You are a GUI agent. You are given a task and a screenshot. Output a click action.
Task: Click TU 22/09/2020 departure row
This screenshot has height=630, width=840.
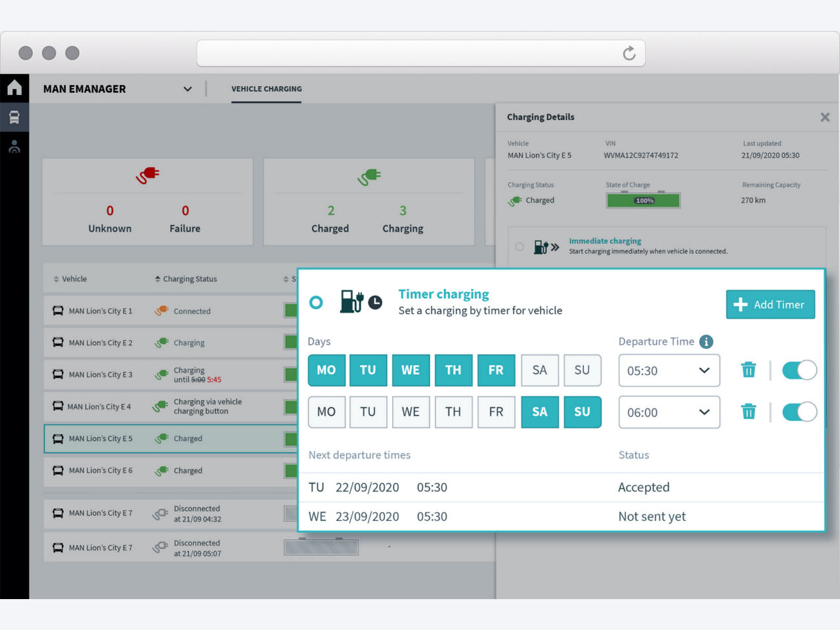click(562, 488)
